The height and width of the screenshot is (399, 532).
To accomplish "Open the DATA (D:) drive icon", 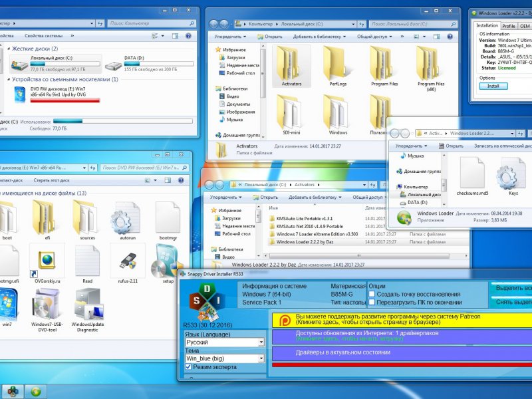I will click(x=113, y=66).
